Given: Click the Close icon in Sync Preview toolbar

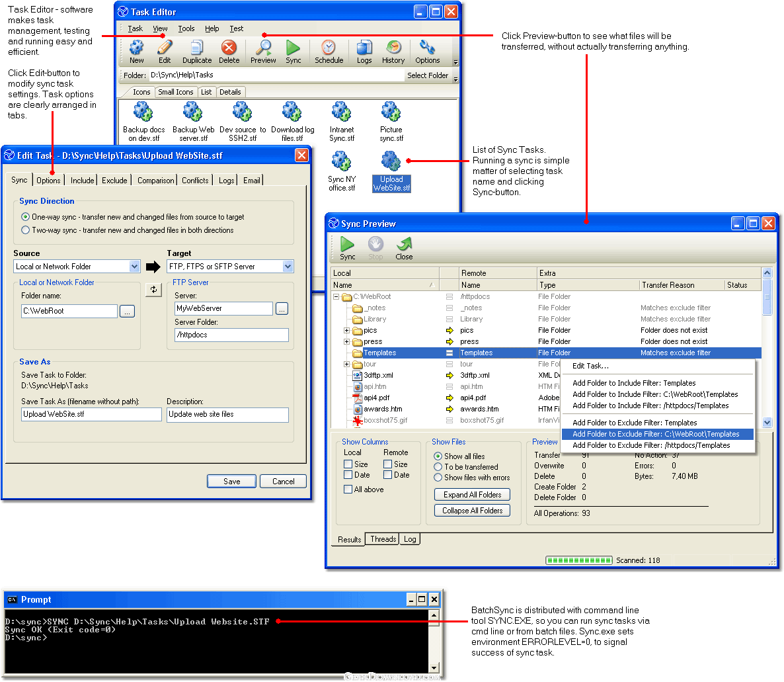Looking at the screenshot, I should click(x=404, y=248).
